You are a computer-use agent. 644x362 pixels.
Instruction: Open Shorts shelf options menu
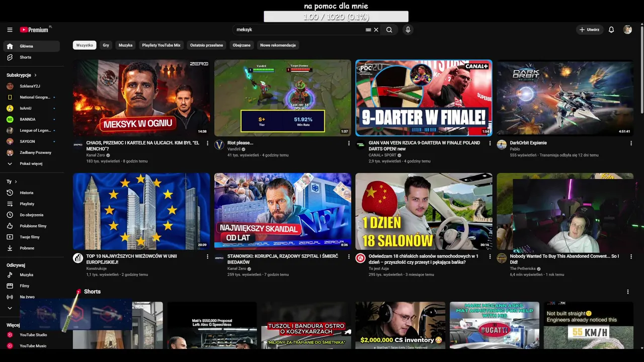click(x=627, y=292)
